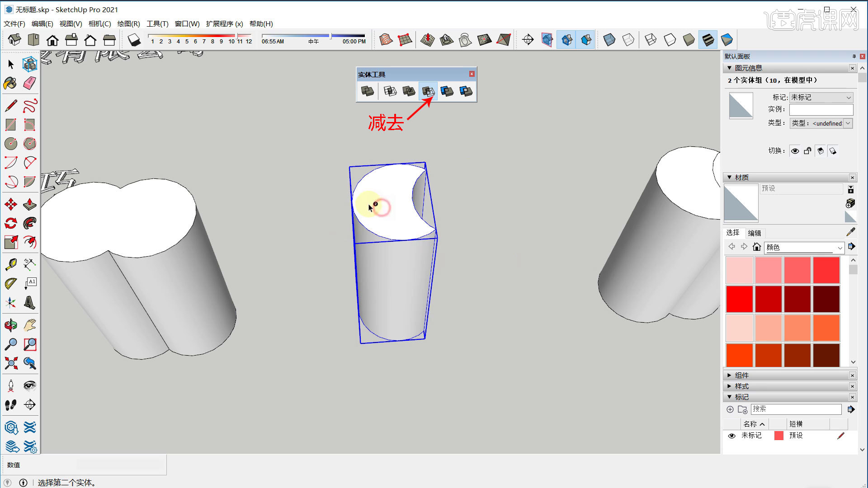Pick the pure red color swatch
868x488 pixels.
(x=739, y=299)
